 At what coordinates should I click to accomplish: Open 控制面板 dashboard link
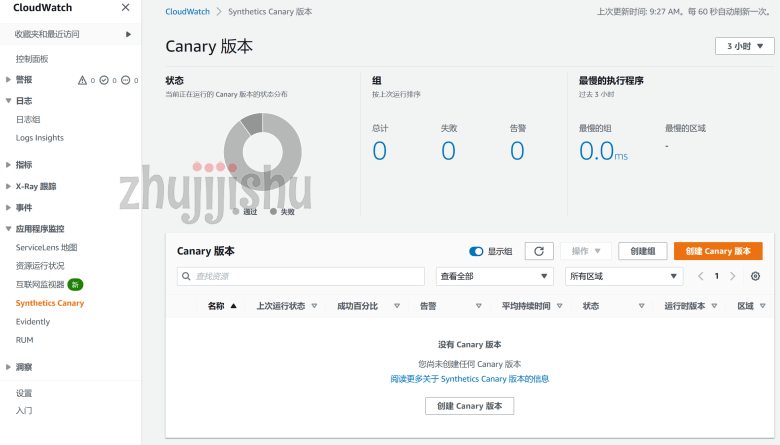click(32, 59)
